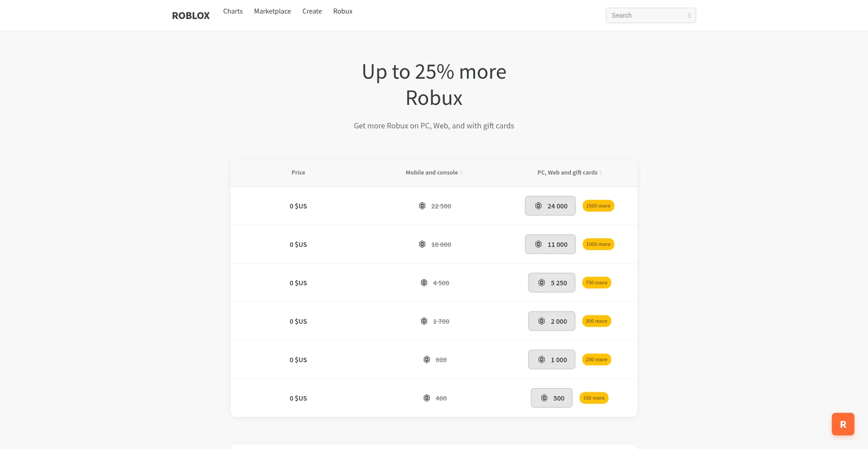Focus the Search input field
868x449 pixels.
click(x=646, y=15)
